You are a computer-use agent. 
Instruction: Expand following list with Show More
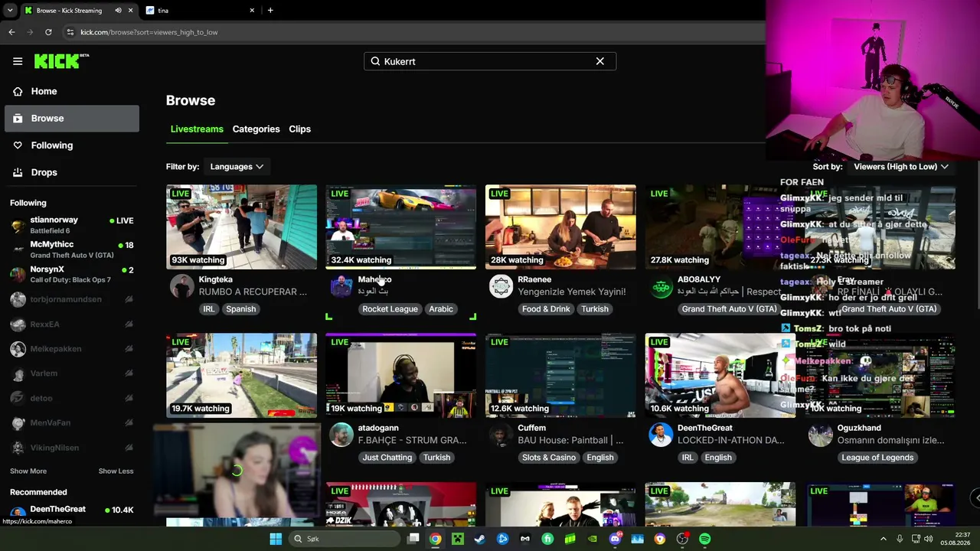coord(28,471)
